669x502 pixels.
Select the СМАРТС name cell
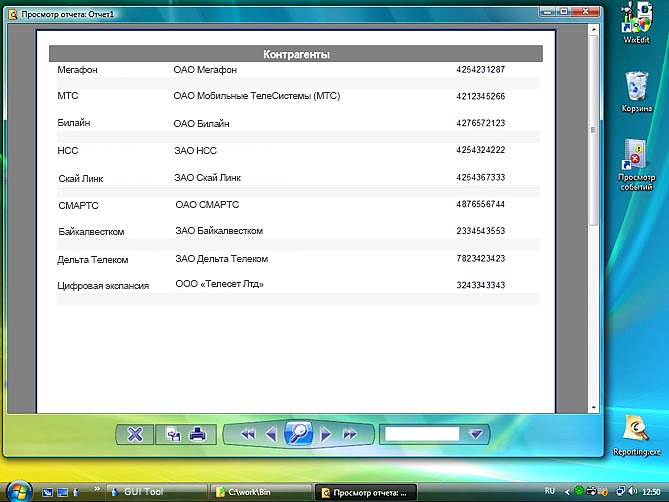(78, 206)
